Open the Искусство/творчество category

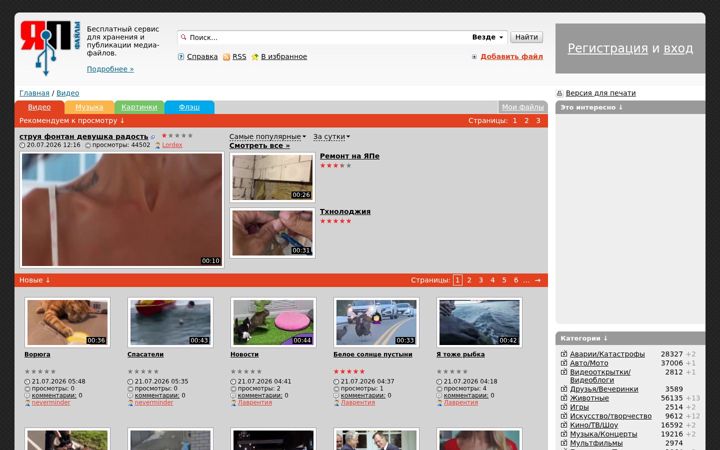pos(611,416)
